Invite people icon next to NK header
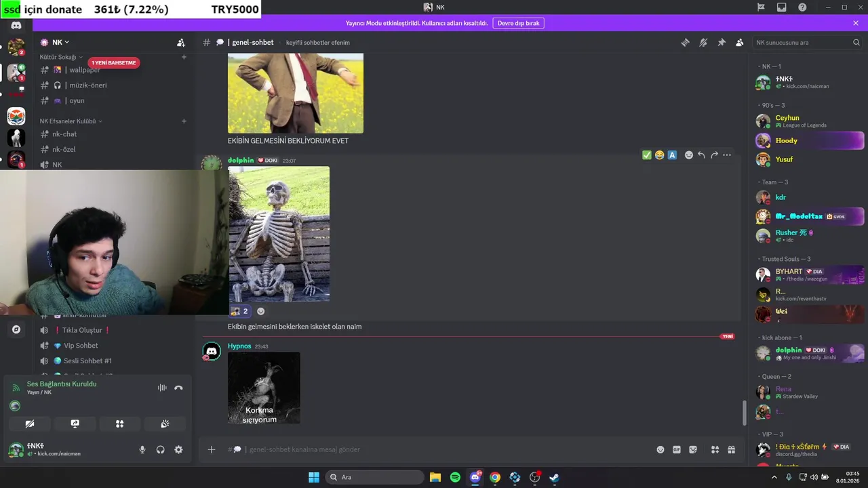 click(x=181, y=42)
